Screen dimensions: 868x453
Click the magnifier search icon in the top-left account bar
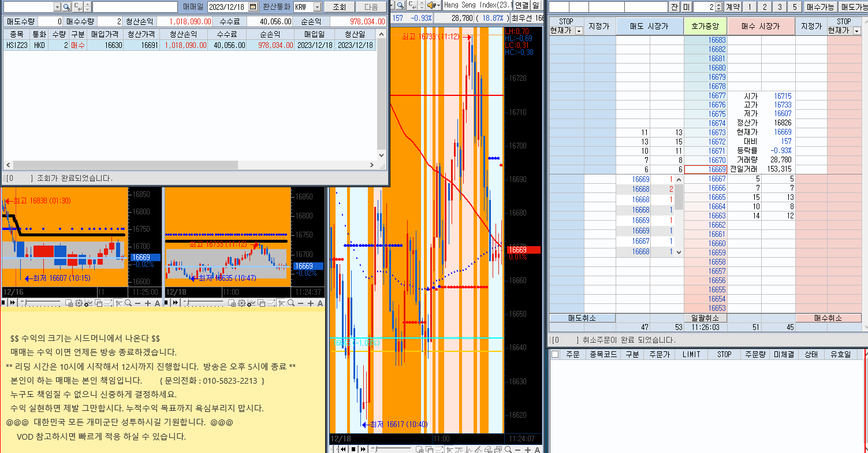pos(66,7)
